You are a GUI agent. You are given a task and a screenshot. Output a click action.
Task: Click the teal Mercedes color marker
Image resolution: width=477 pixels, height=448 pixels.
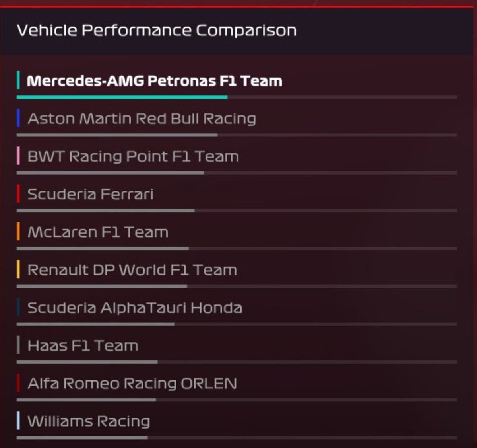18,80
